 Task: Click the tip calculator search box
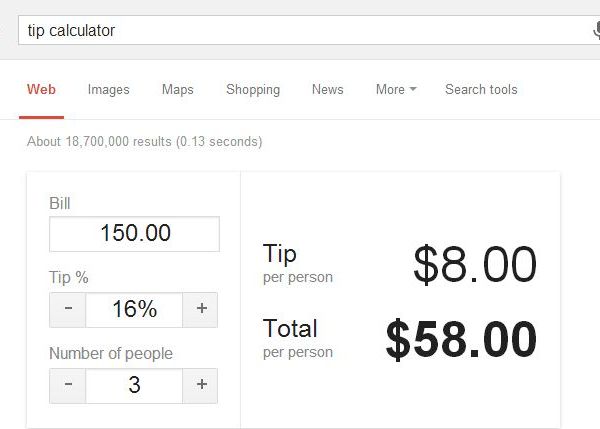300,30
